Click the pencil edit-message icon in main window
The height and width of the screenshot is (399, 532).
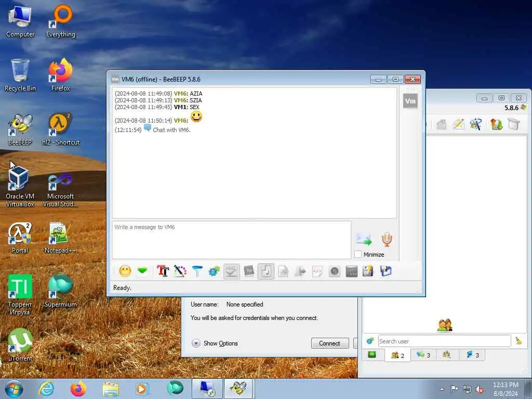pyautogui.click(x=458, y=124)
